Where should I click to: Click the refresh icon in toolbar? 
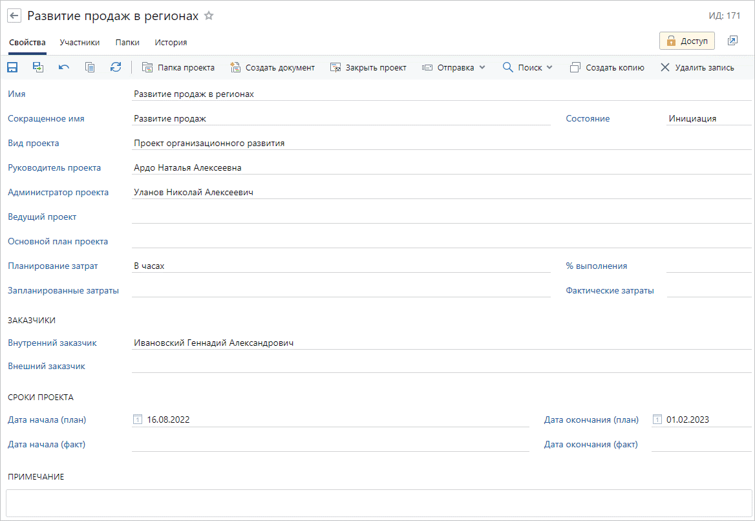point(116,67)
